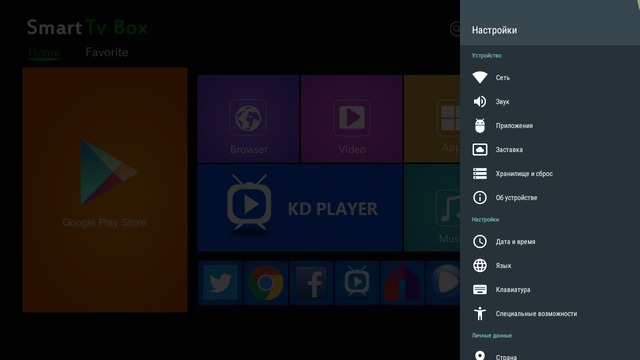Launch the Twitter app icon
This screenshot has height=360, width=640.
click(x=220, y=283)
